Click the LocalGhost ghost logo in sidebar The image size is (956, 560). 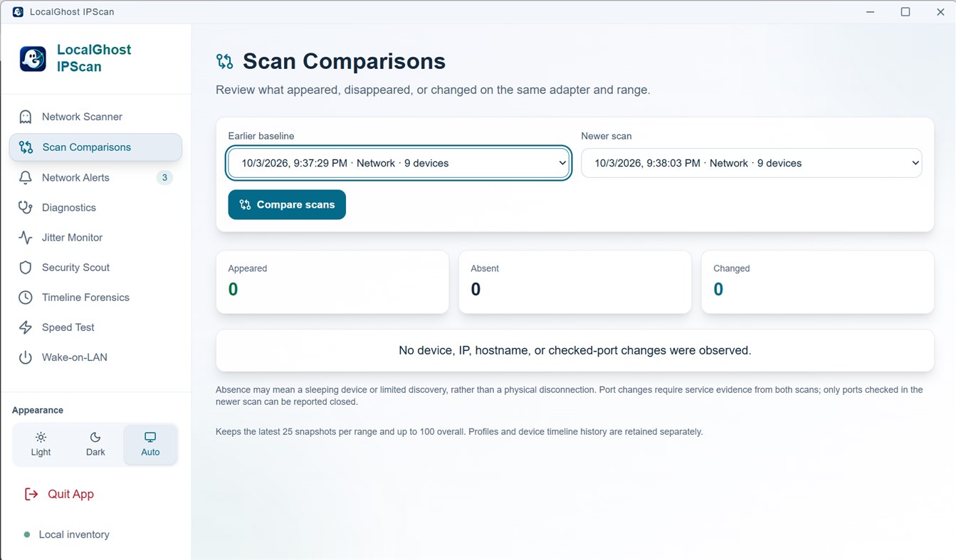pyautogui.click(x=33, y=58)
